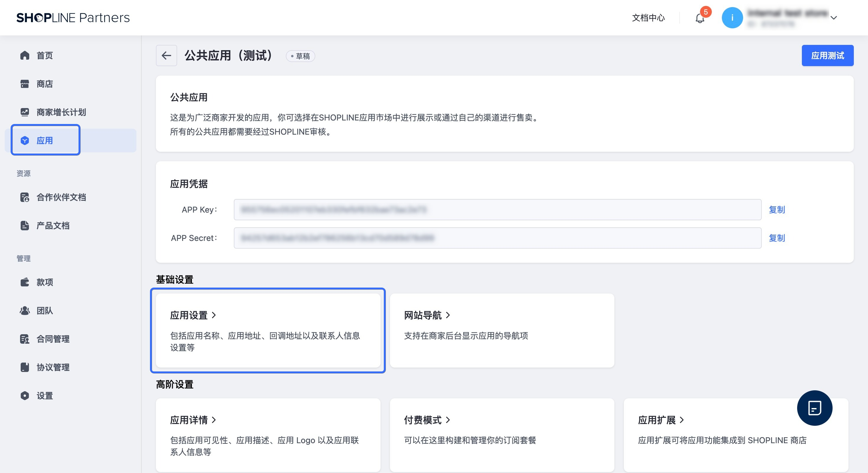
Task: Click the APP Secret input field
Action: (497, 238)
